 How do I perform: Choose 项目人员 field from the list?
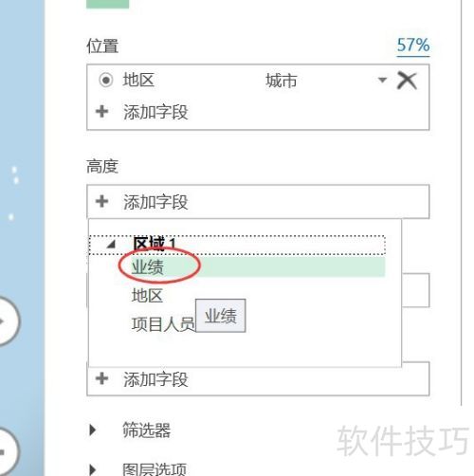[163, 324]
